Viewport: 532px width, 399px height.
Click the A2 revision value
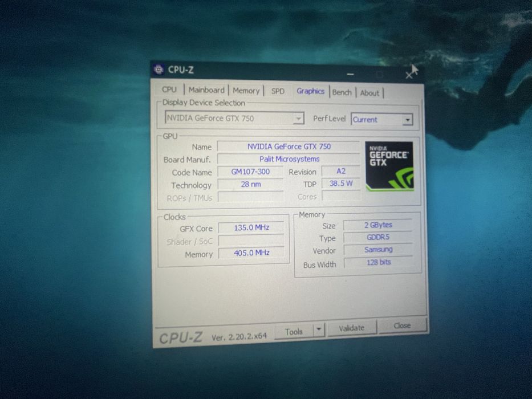[x=340, y=171]
